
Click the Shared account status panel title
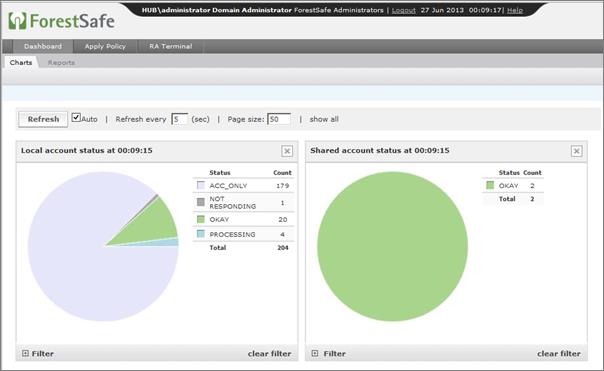(379, 151)
